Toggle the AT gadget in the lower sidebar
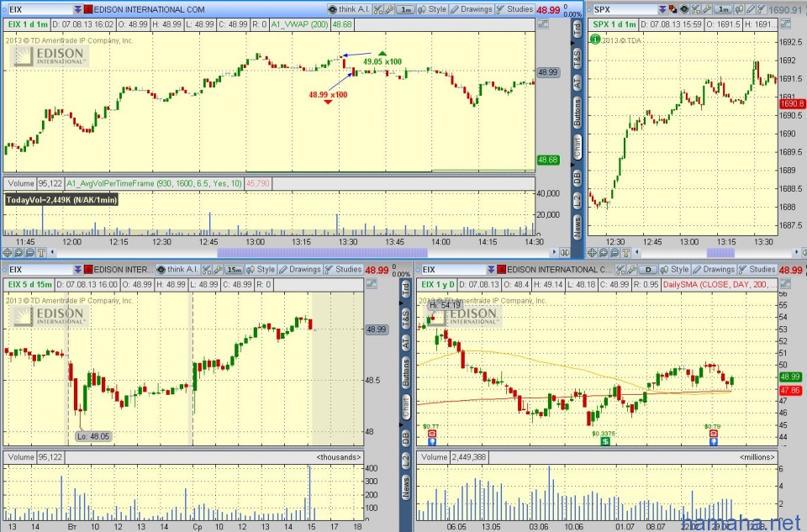The height and width of the screenshot is (532, 807). click(405, 343)
